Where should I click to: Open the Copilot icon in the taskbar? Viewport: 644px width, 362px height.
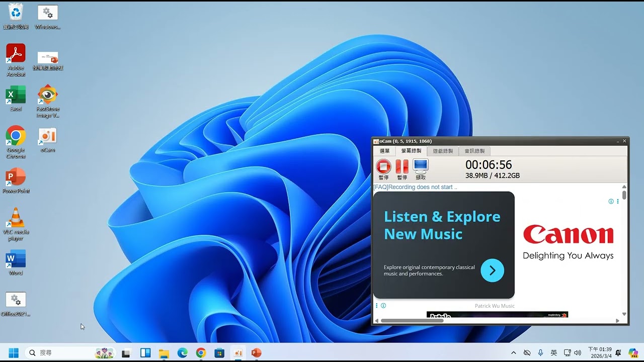pyautogui.click(x=633, y=353)
